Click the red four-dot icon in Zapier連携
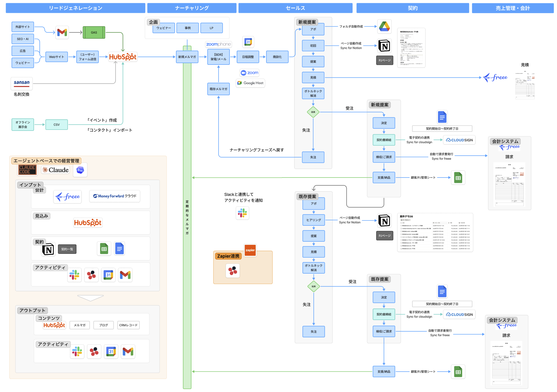 (233, 271)
